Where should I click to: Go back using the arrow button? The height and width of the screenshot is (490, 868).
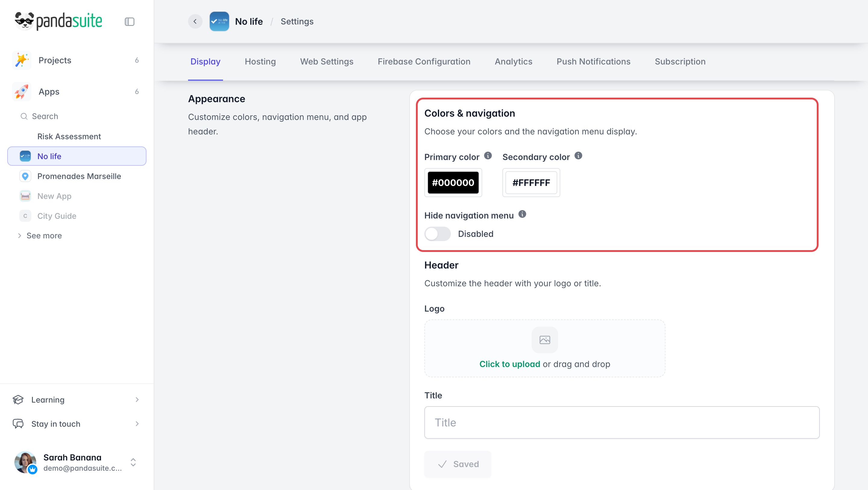click(195, 22)
